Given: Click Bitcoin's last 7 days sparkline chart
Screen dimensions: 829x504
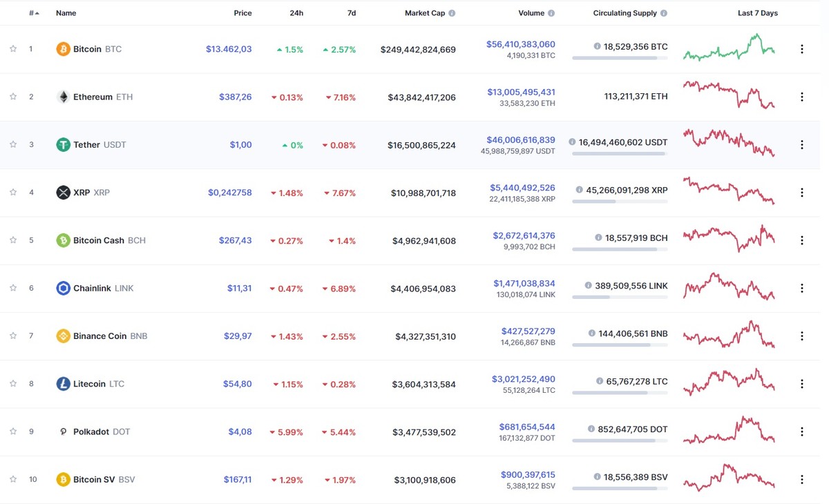Looking at the screenshot, I should (x=729, y=49).
